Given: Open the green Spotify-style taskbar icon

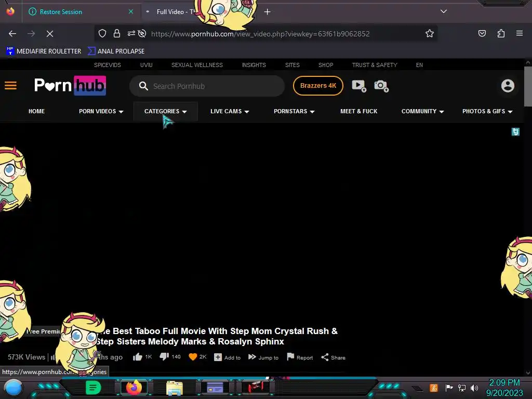Looking at the screenshot, I should coord(94,388).
